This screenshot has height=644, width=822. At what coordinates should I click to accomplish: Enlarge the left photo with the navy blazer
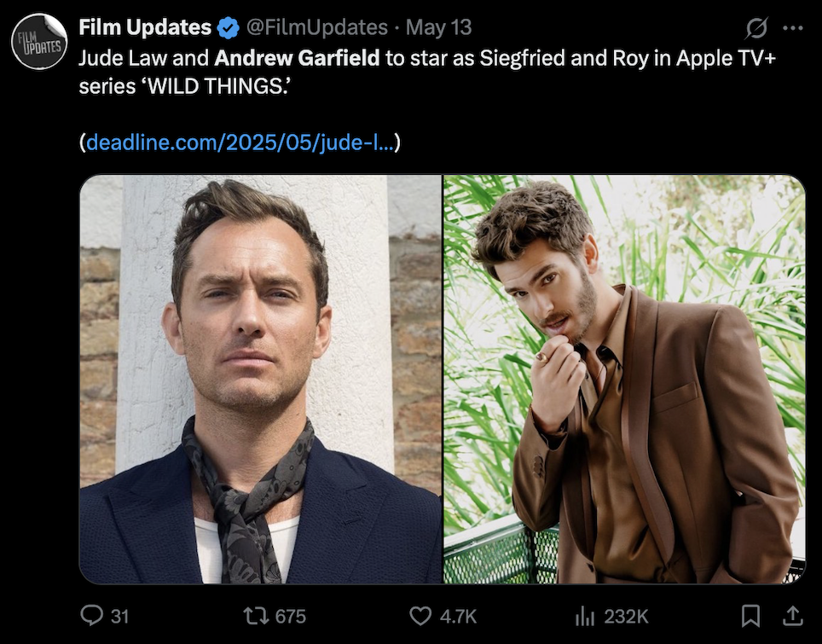[261, 379]
